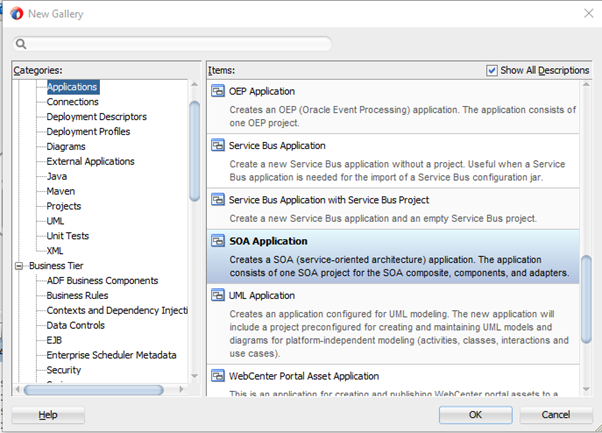The width and height of the screenshot is (602, 433).
Task: Click the OEP Application item icon
Action: point(218,91)
